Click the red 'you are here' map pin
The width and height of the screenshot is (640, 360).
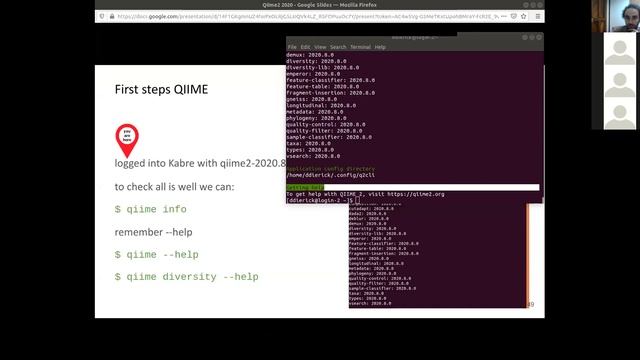pos(127,140)
